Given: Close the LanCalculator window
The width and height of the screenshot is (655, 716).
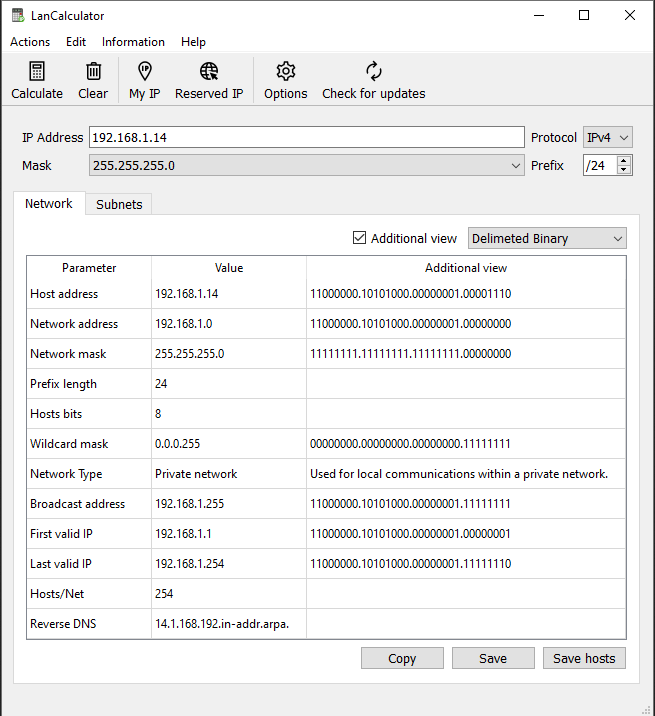Looking at the screenshot, I should 630,16.
